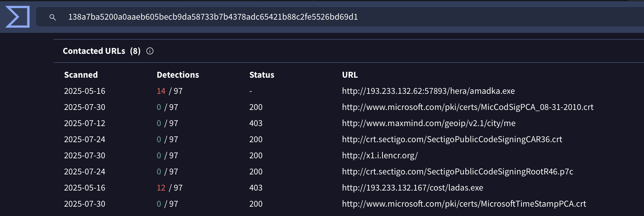Open info icon beside Contacted URLs

coord(150,51)
